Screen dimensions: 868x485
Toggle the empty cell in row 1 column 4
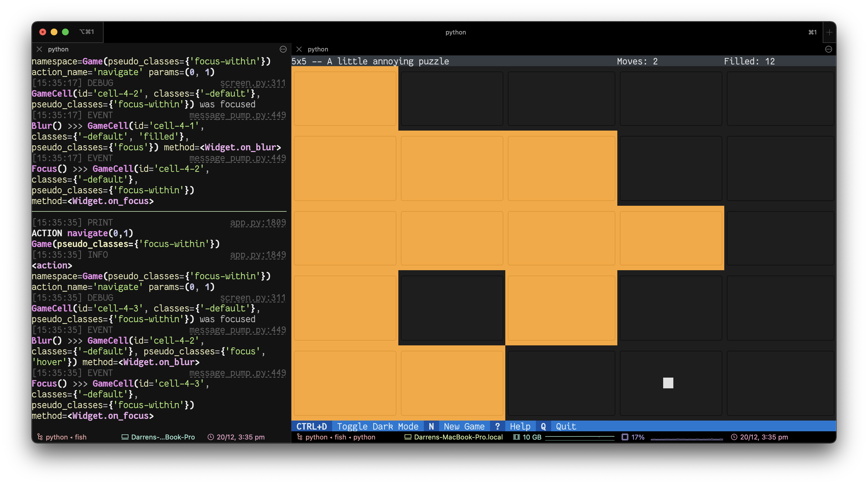[x=671, y=98]
